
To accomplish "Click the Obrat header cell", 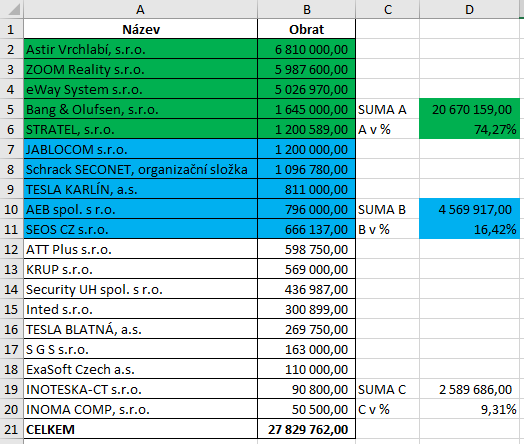I will pos(306,29).
